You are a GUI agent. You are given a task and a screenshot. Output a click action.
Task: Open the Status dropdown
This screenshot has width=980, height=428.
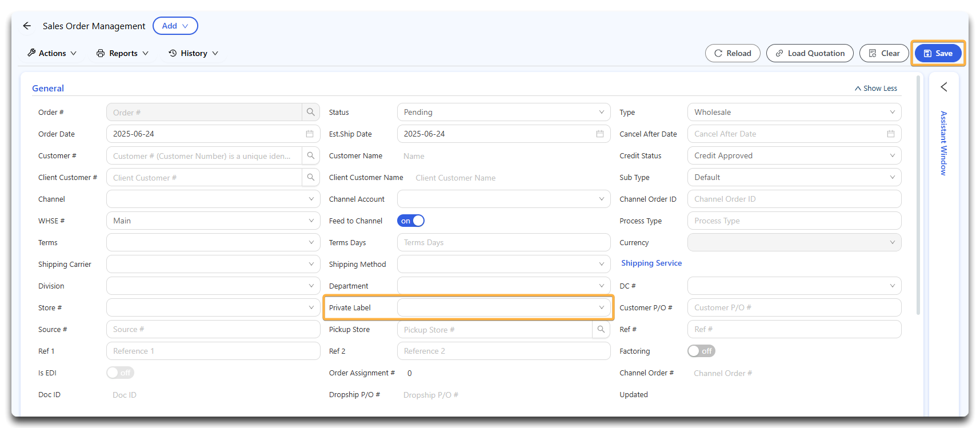[x=503, y=112]
